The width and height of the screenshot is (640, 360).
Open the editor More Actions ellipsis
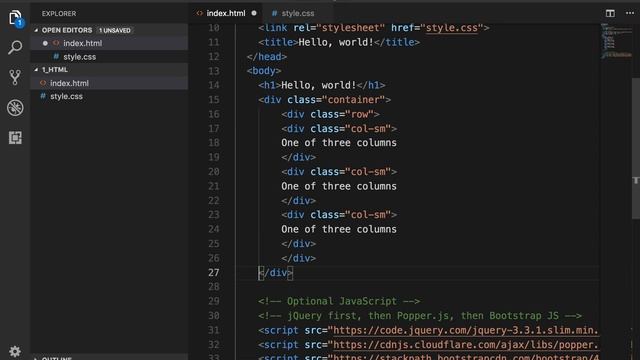[x=630, y=13]
